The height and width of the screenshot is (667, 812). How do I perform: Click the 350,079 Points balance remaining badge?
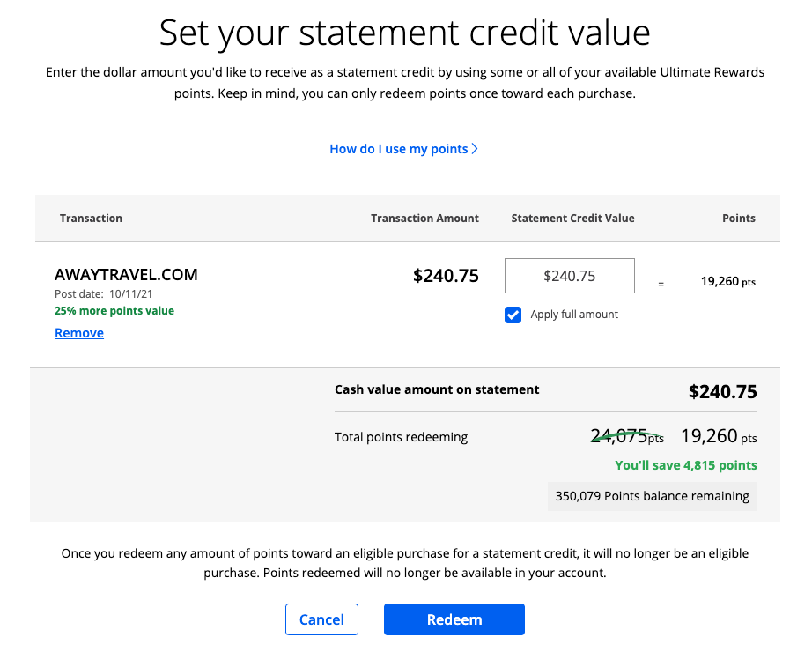[652, 496]
